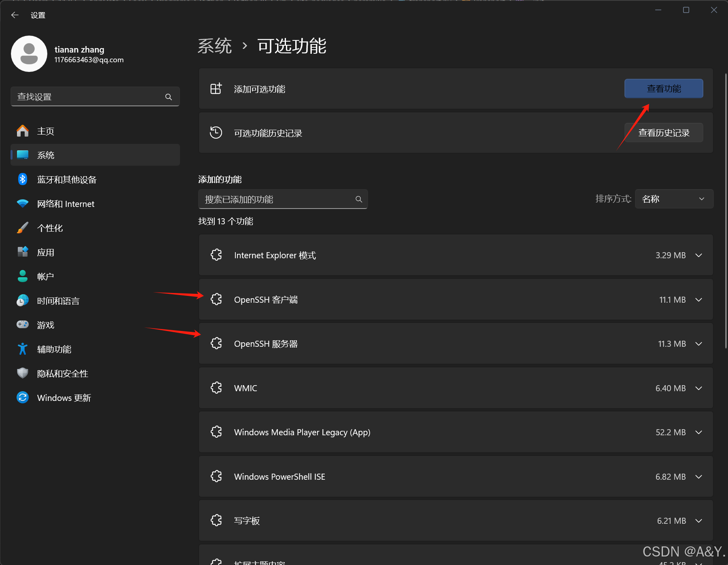The image size is (728, 565).
Task: Select 游戏 settings section
Action: 45,325
